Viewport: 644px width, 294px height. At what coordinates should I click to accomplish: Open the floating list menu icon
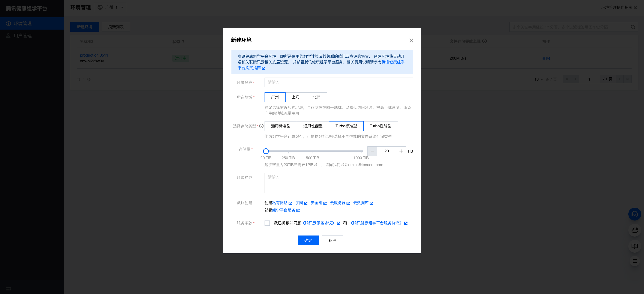click(635, 261)
